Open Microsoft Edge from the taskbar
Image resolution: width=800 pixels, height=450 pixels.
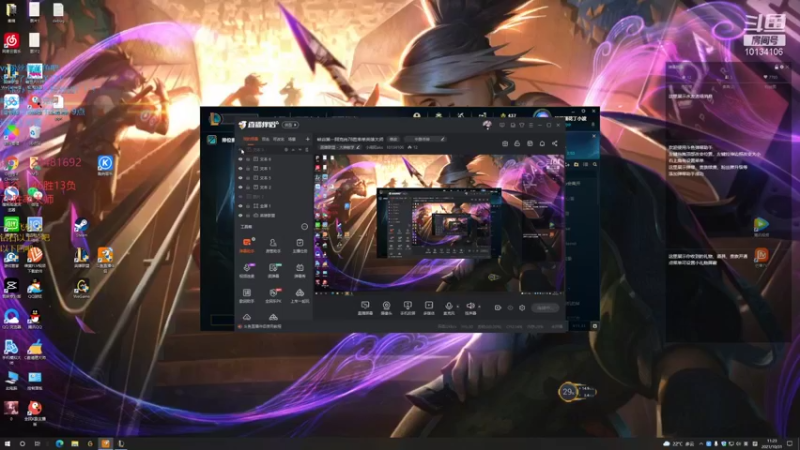[59, 443]
